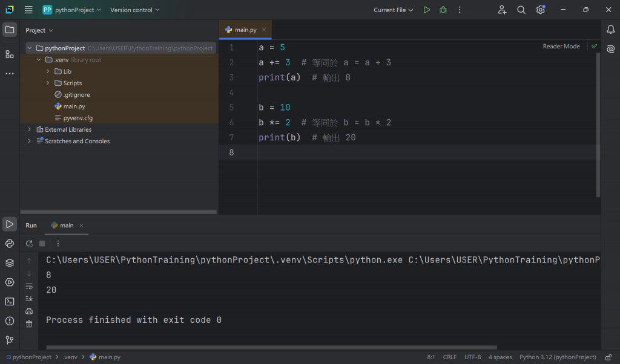Open Current File run configuration dropdown
The image size is (620, 364).
click(x=394, y=10)
